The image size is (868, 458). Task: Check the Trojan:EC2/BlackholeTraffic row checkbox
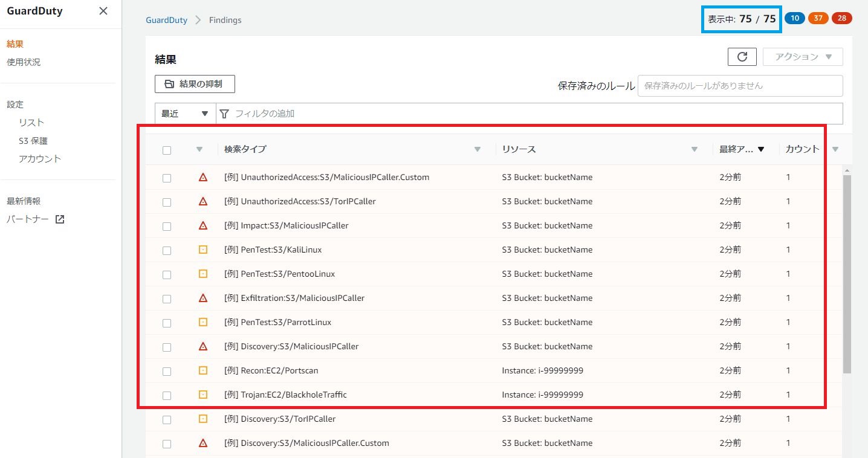coord(167,396)
